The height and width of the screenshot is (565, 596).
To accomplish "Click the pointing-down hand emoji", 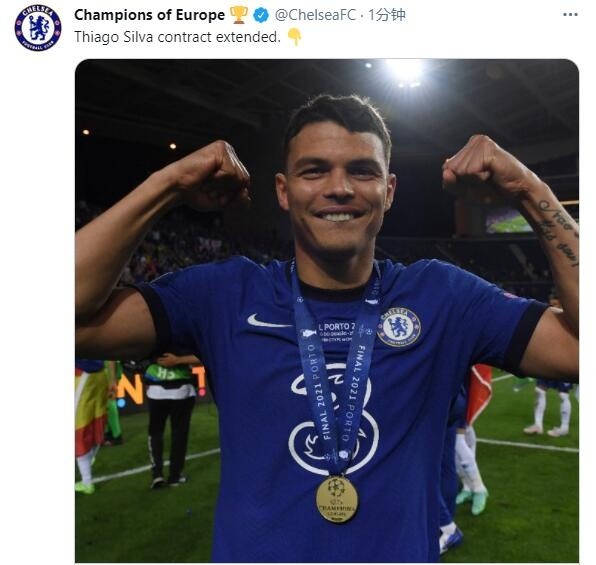I will coord(295,37).
